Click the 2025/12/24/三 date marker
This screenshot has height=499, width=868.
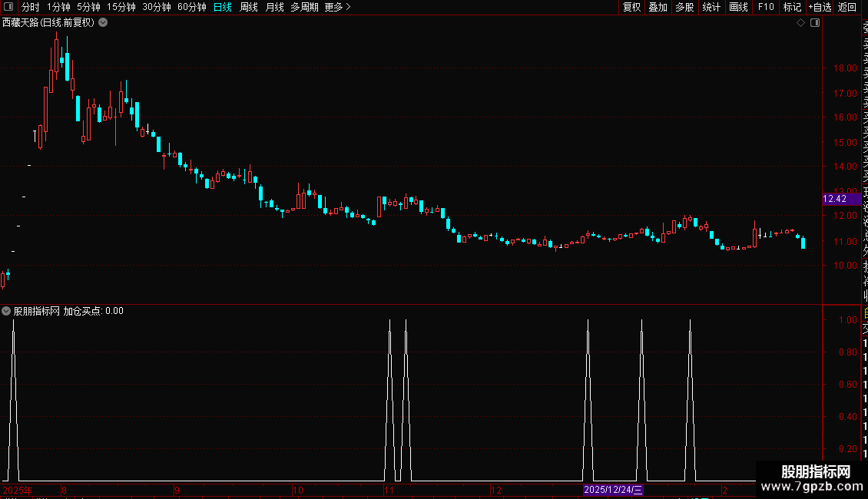(613, 490)
